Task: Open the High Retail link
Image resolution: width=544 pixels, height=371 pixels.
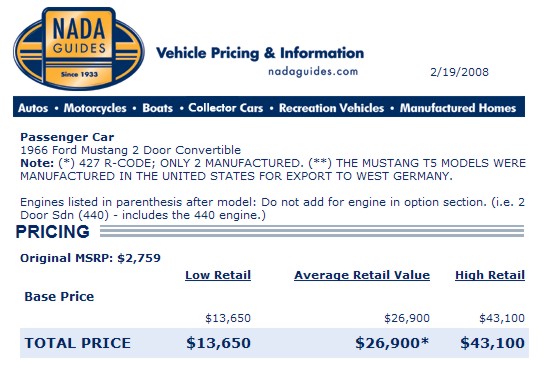Action: pyautogui.click(x=490, y=275)
